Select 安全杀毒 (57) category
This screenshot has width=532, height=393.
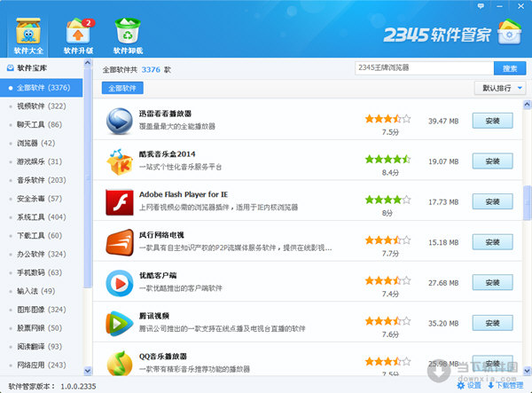coord(41,199)
